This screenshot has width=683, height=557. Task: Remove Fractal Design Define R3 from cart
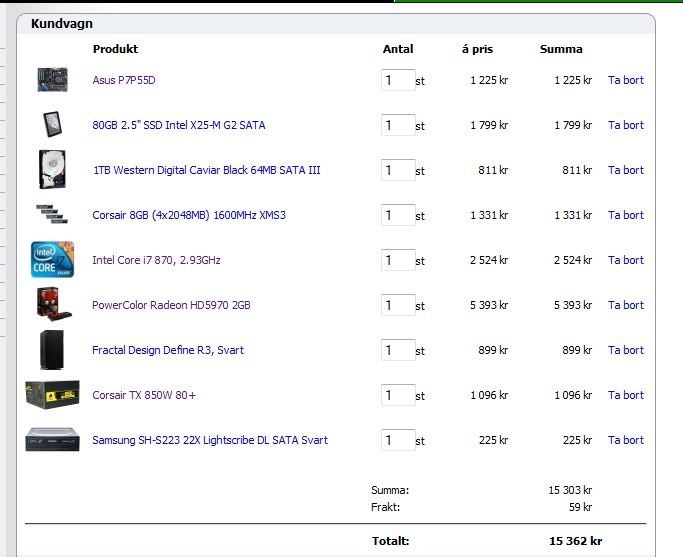tap(626, 350)
